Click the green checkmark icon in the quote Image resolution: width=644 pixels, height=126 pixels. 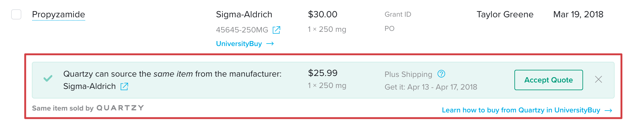[48, 78]
